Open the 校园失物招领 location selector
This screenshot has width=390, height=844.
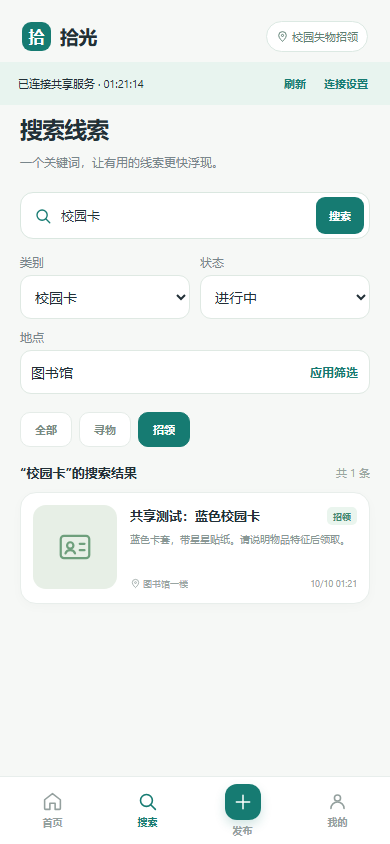click(x=317, y=37)
